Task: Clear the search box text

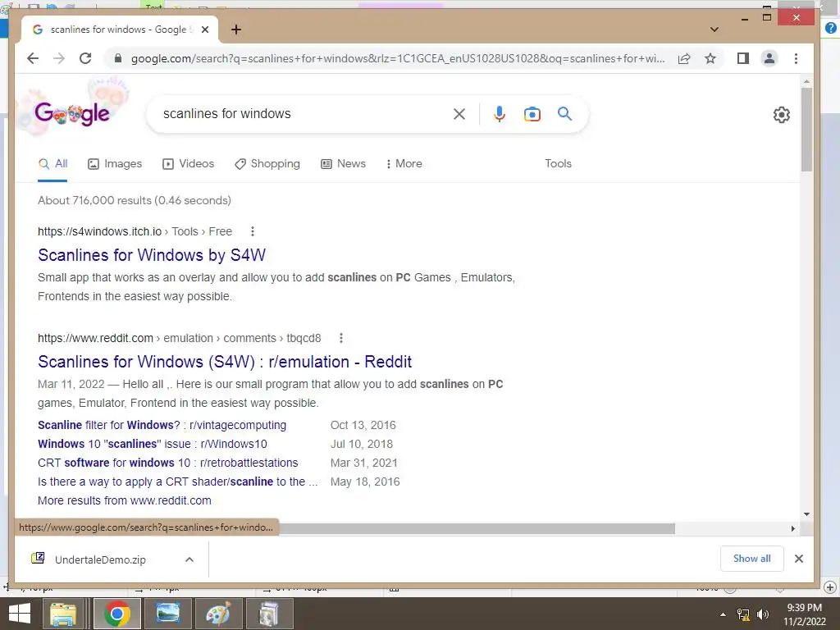Action: click(x=459, y=113)
